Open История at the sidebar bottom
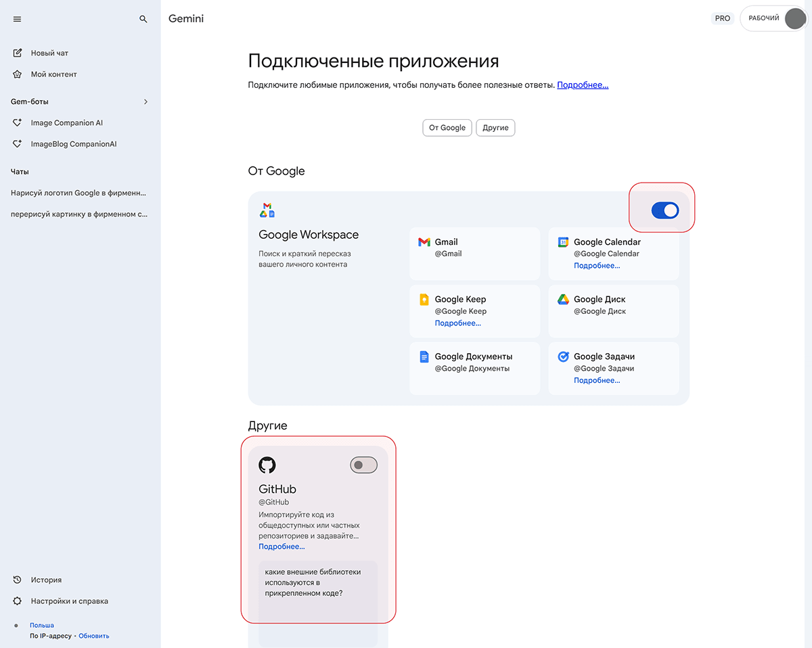 coord(47,580)
